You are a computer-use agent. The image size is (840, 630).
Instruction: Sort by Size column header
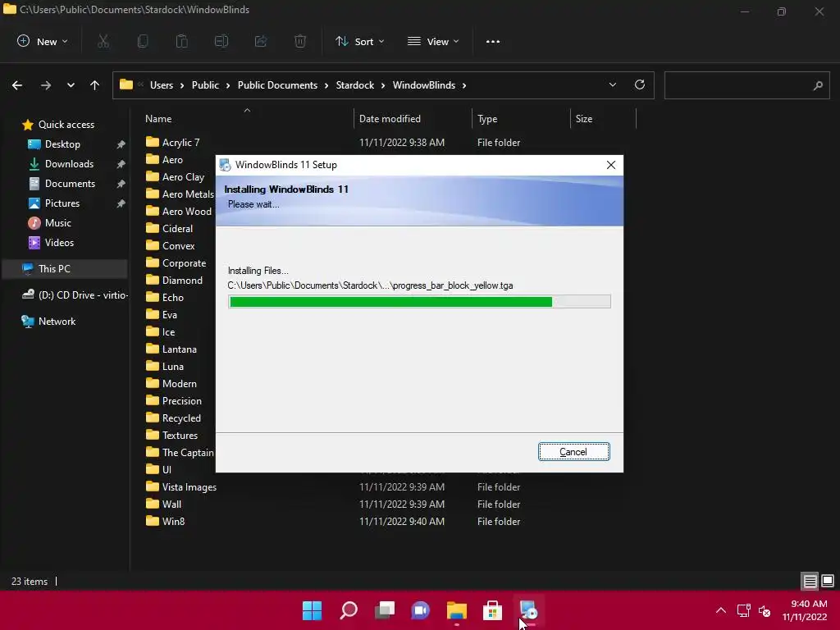pos(583,119)
